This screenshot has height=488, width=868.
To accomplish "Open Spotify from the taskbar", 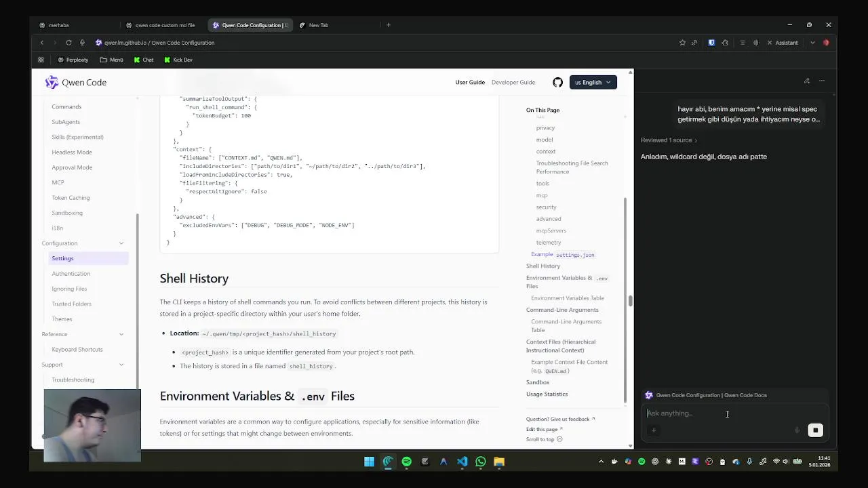I will tap(406, 462).
